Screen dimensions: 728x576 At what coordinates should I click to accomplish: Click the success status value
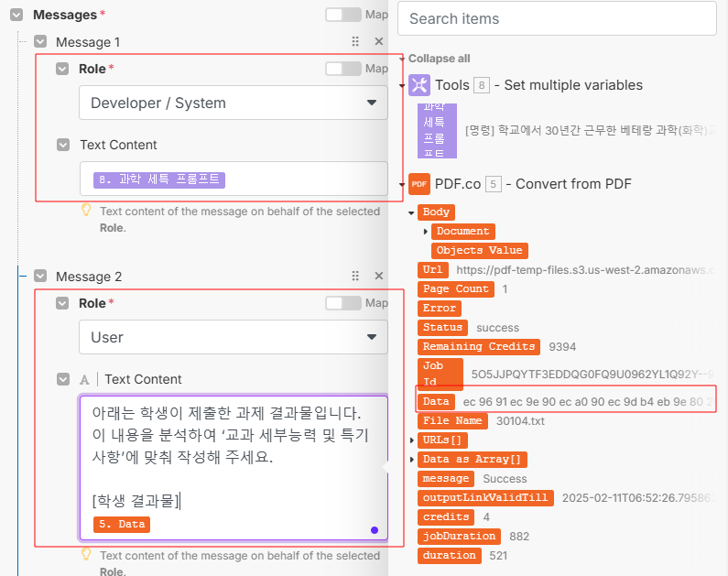pos(498,328)
